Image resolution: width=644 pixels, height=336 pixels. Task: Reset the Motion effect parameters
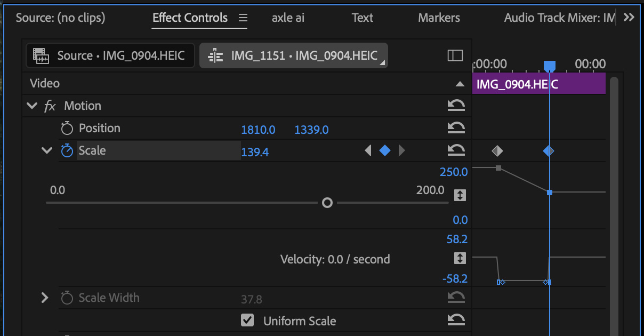(x=456, y=106)
